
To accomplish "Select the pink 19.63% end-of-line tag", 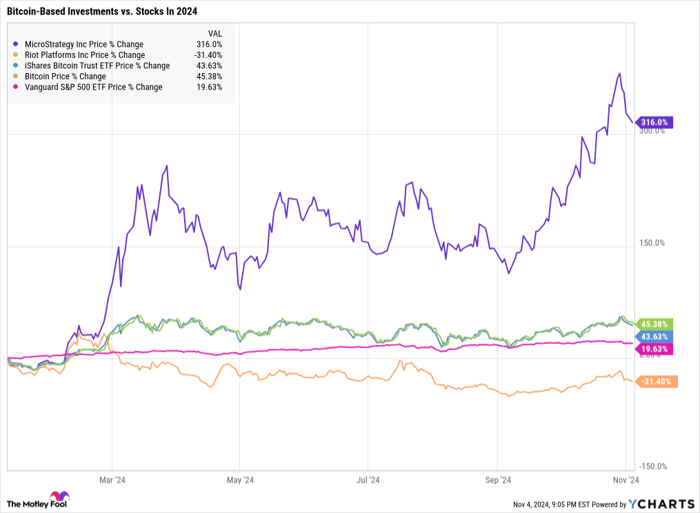I will 653,348.
